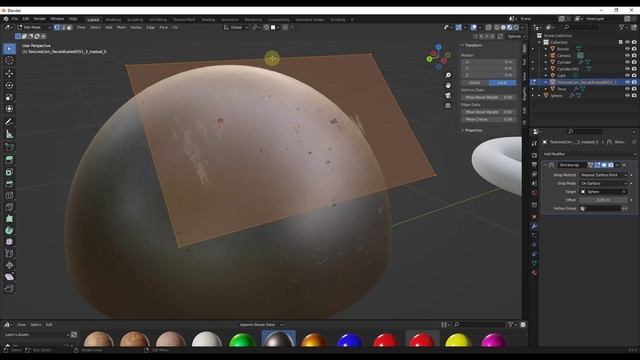Open the Render menu

pyautogui.click(x=40, y=19)
